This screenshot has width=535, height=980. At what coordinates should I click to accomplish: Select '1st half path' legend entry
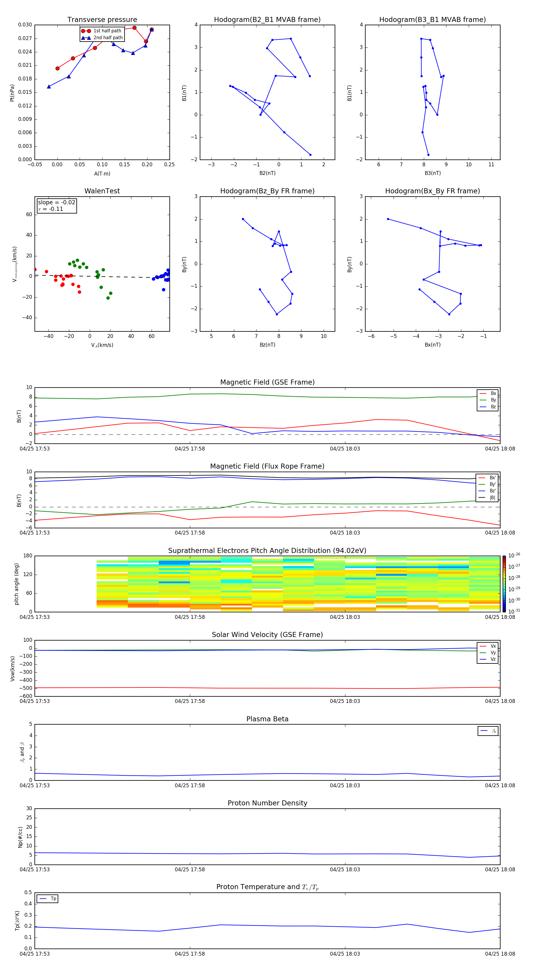click(x=101, y=31)
